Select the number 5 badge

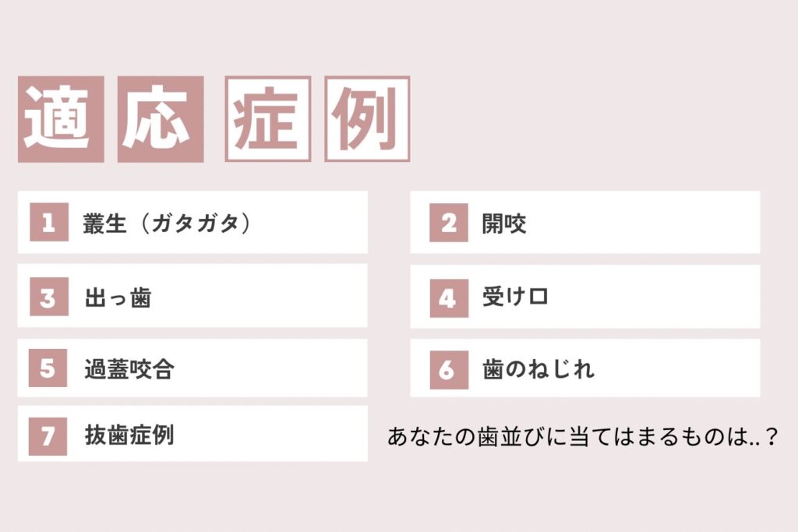48,368
